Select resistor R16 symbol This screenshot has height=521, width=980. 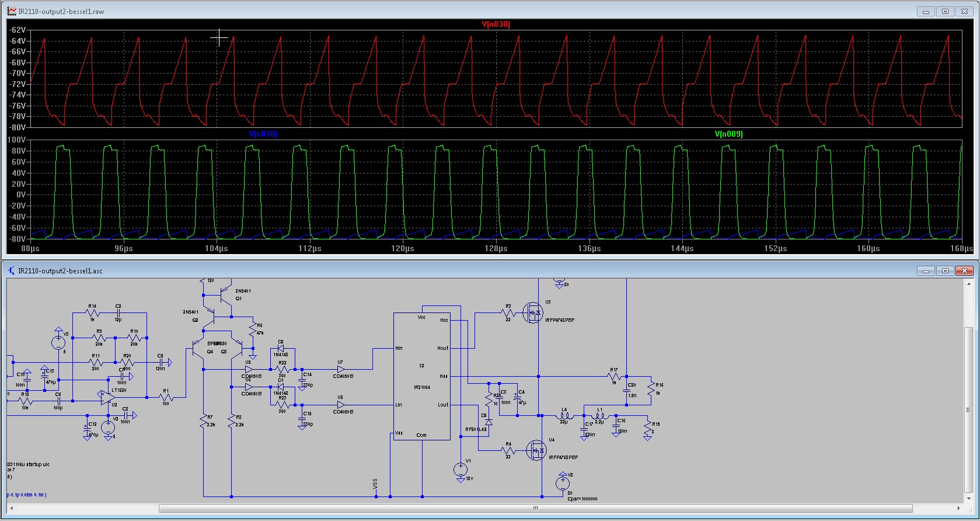651,388
